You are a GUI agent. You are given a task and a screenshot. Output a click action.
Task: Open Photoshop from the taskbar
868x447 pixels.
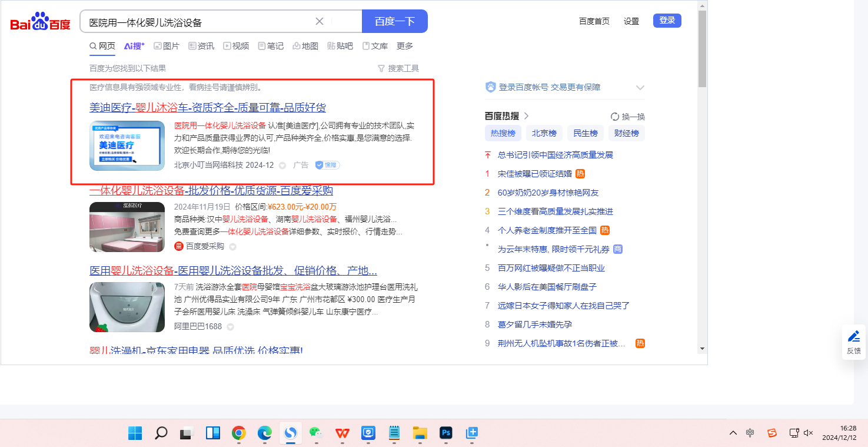pos(445,433)
